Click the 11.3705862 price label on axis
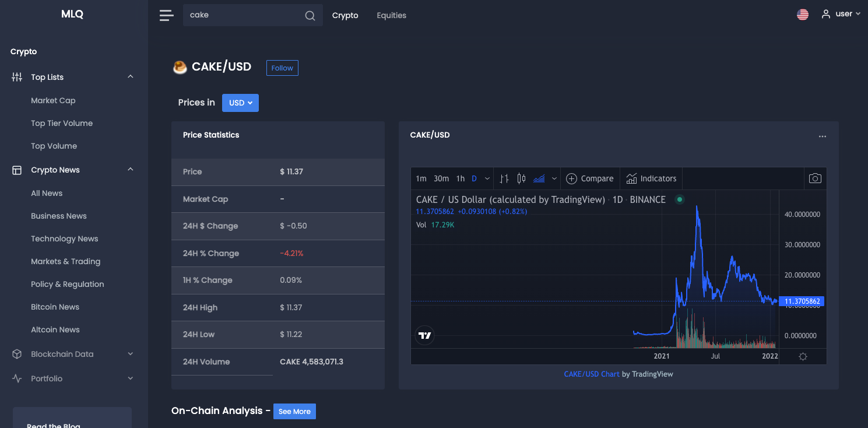The image size is (868, 428). (x=802, y=301)
